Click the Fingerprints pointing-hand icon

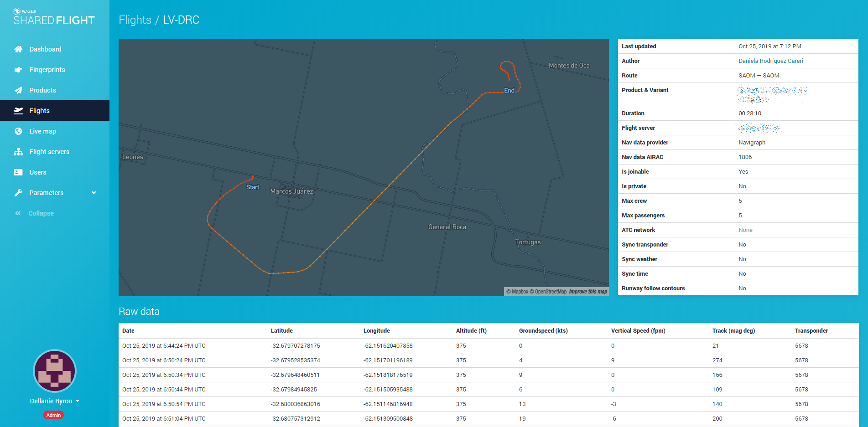(x=18, y=70)
